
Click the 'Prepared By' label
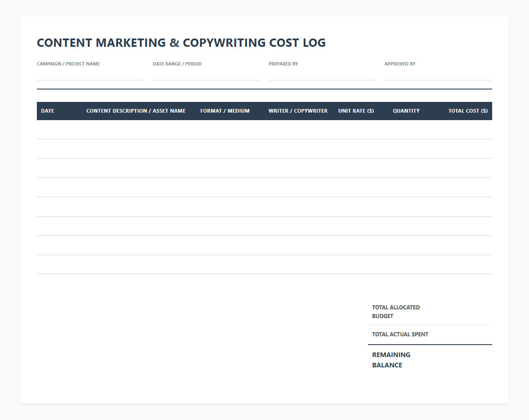click(x=284, y=64)
